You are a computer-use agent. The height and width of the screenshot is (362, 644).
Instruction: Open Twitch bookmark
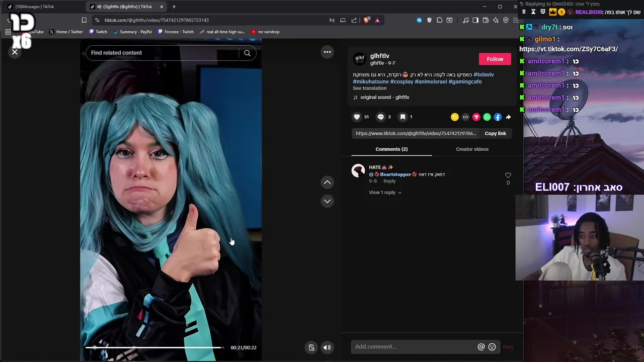(x=98, y=32)
